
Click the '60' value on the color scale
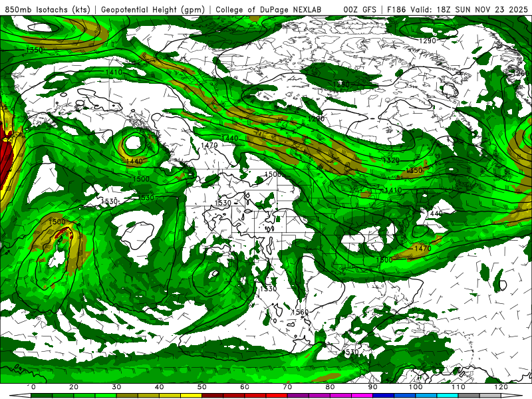click(245, 387)
